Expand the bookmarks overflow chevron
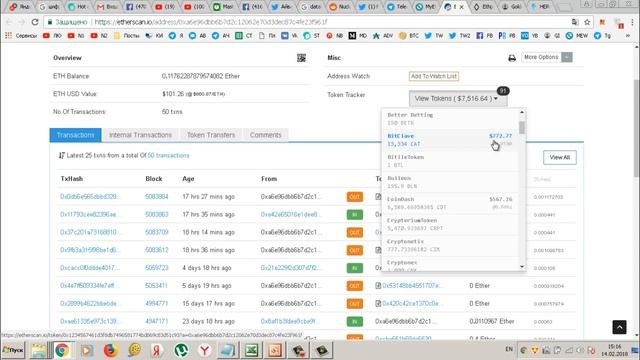The width and height of the screenshot is (640, 360). (x=628, y=36)
